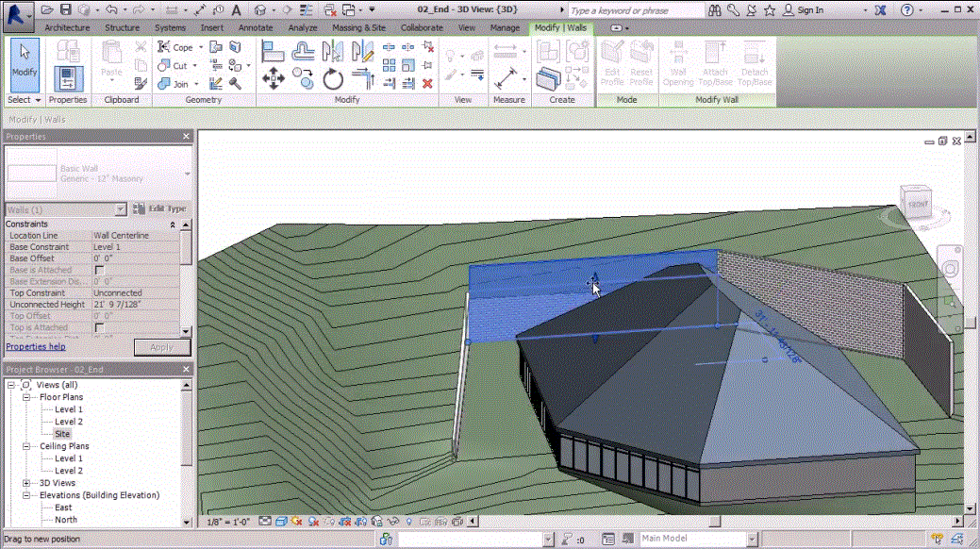The image size is (980, 549).
Task: Select the Rotate tool
Action: (x=333, y=79)
